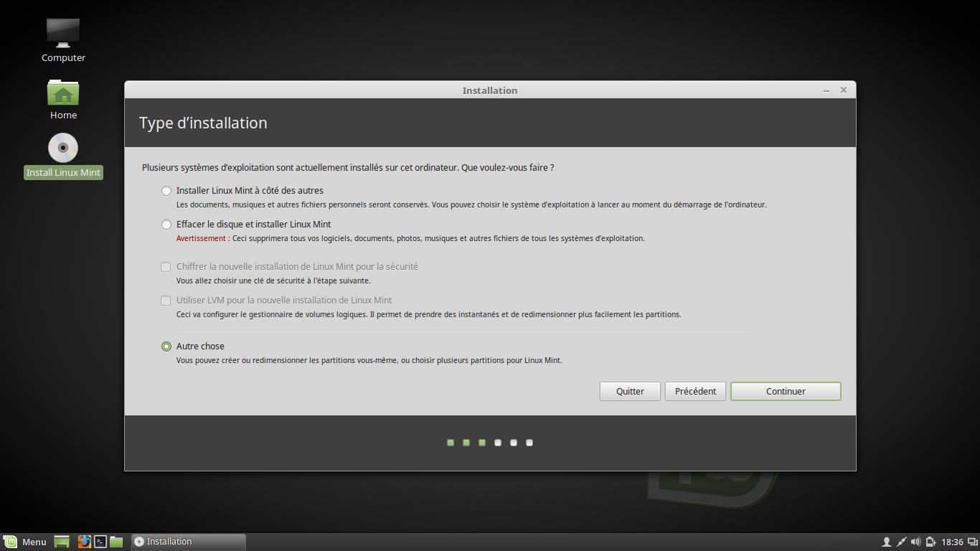
Task: Open the Terminal panel launcher
Action: coord(100,542)
